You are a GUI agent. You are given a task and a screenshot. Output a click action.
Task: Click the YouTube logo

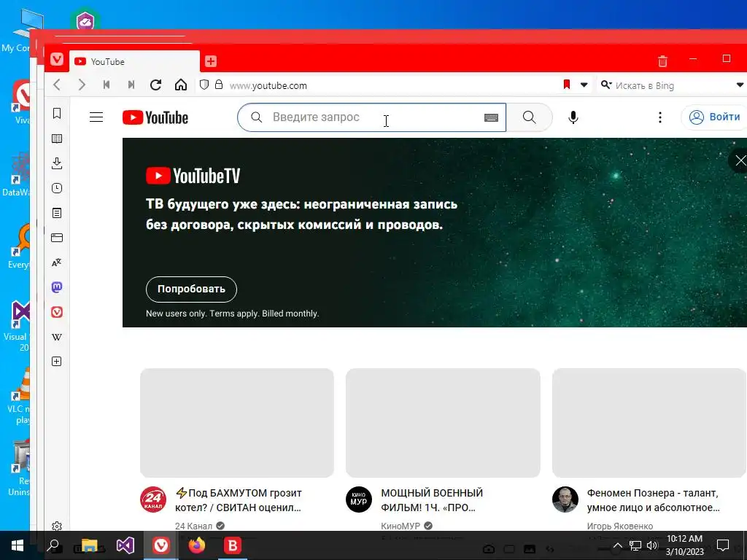[x=155, y=117]
